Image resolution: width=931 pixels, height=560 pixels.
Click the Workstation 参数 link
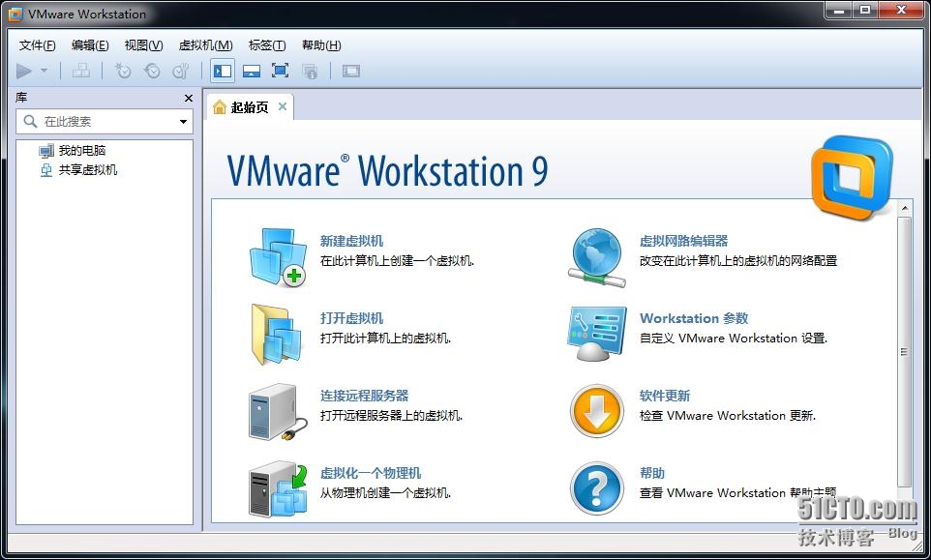coord(694,318)
